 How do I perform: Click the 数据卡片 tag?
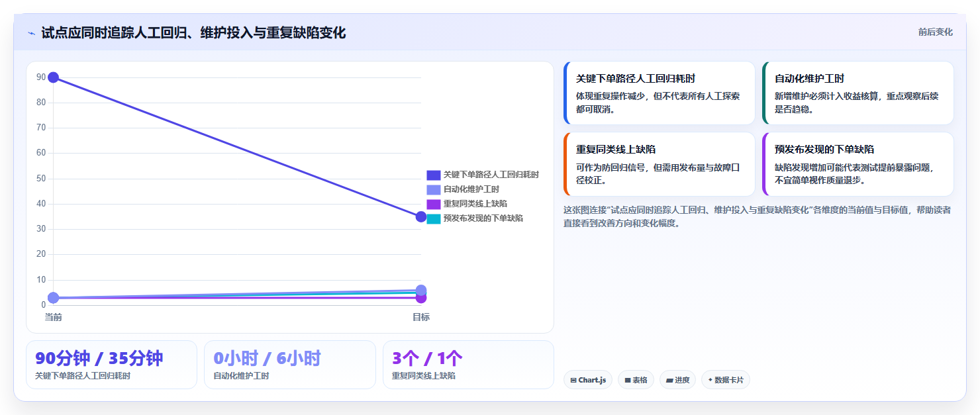click(726, 380)
